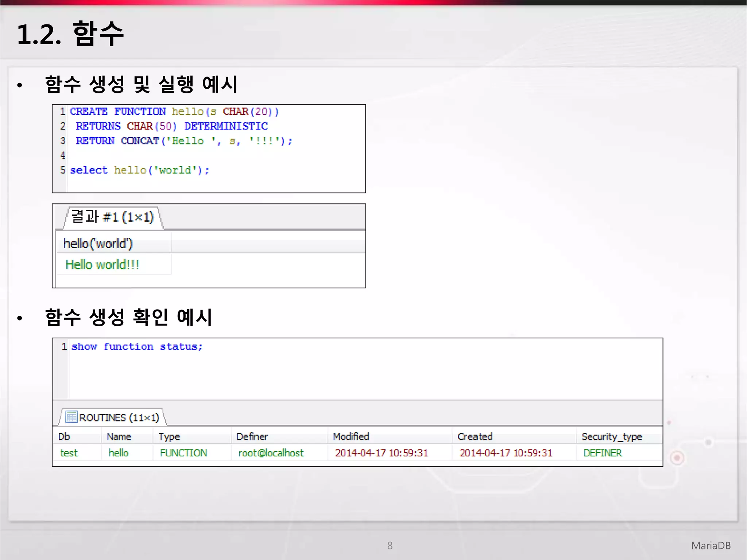Screen dimensions: 747x560
Task: Click the show function status; query line
Action: 137,346
